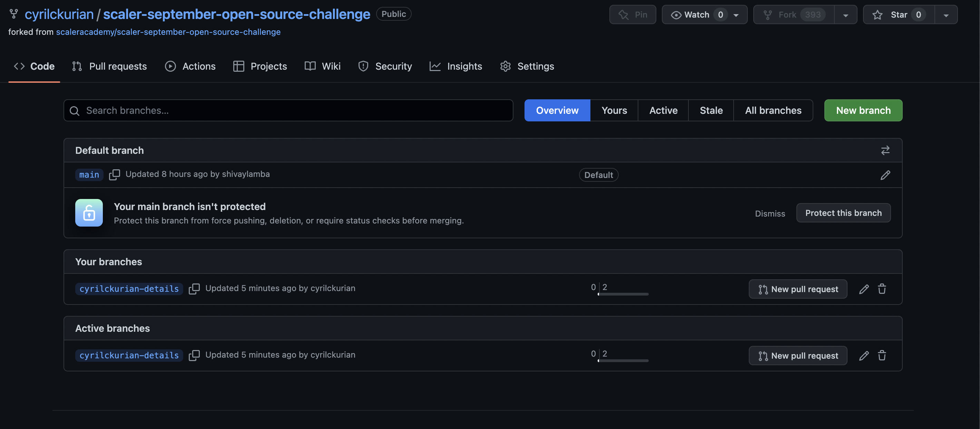This screenshot has height=429, width=980.
Task: Copy the cyrilckurian-details branch name
Action: pyautogui.click(x=194, y=289)
